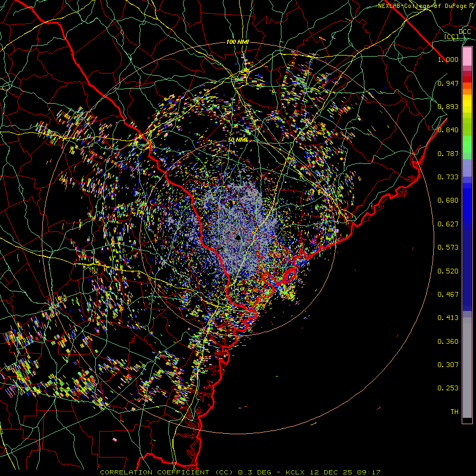This screenshot has width=476, height=476.
Task: Click the 0.413 legend value
Action: [x=448, y=318]
